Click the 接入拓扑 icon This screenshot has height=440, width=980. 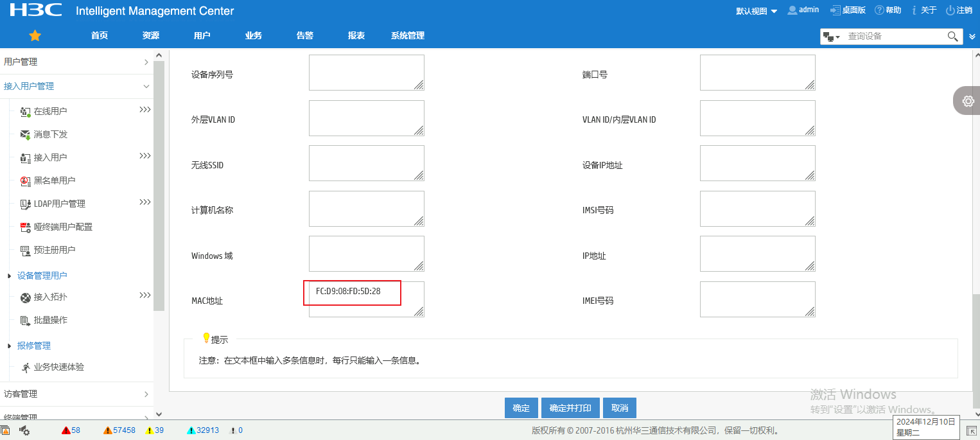[x=26, y=297]
